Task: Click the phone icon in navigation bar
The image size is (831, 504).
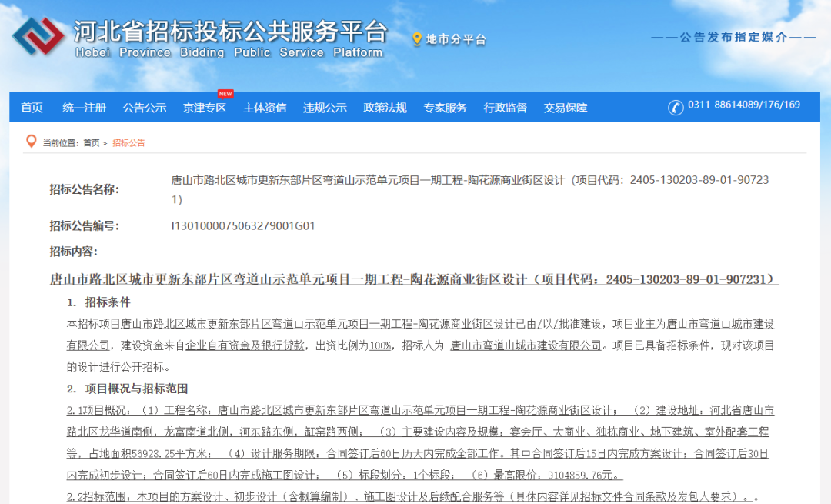Action: pyautogui.click(x=676, y=107)
